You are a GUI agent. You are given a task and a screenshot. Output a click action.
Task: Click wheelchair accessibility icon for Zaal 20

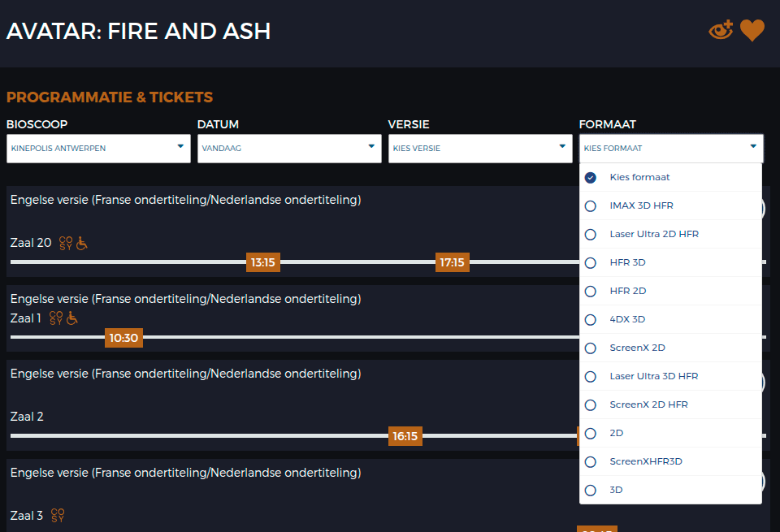click(82, 243)
